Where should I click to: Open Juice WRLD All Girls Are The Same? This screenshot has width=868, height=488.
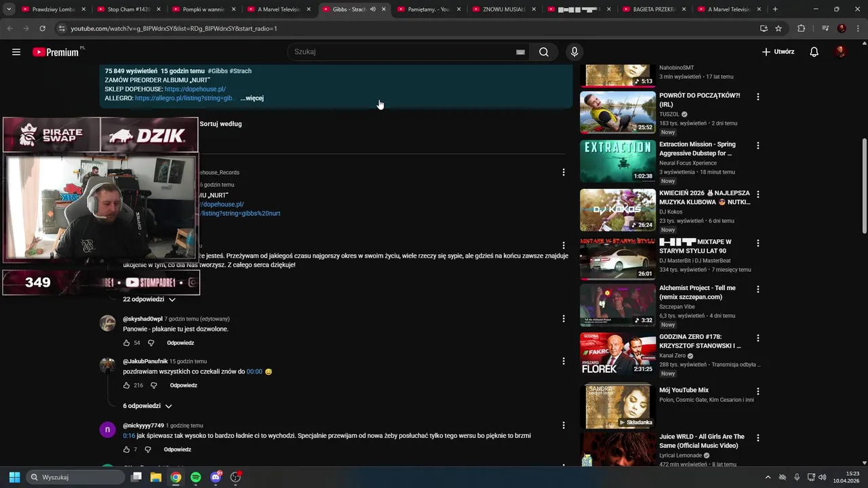click(x=702, y=441)
